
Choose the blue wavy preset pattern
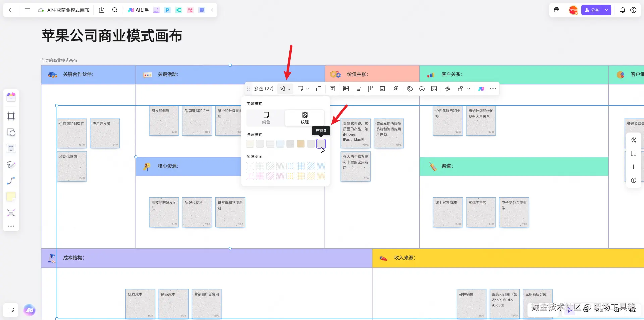[x=321, y=166]
